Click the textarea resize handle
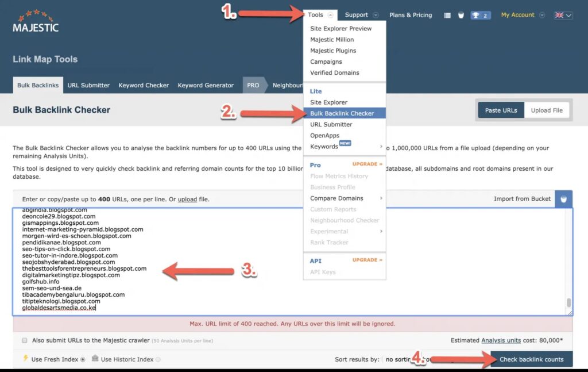The height and width of the screenshot is (372, 588). (570, 313)
